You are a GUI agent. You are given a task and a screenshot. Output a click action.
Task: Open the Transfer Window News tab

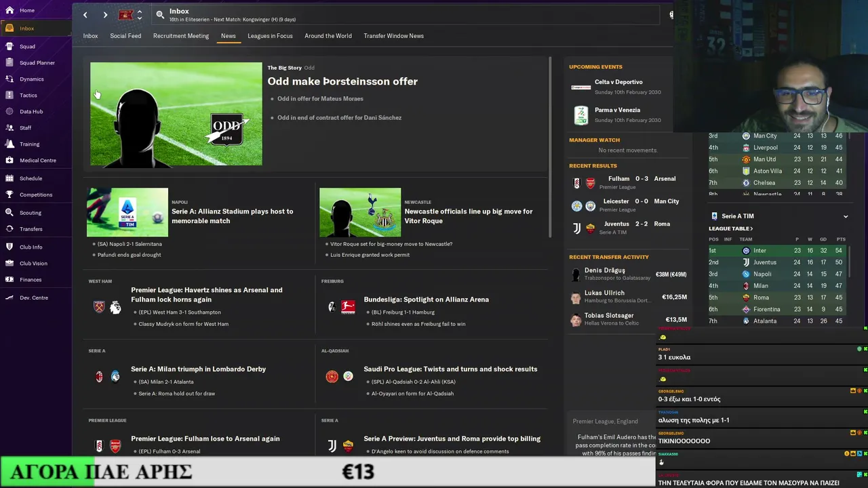coord(393,36)
